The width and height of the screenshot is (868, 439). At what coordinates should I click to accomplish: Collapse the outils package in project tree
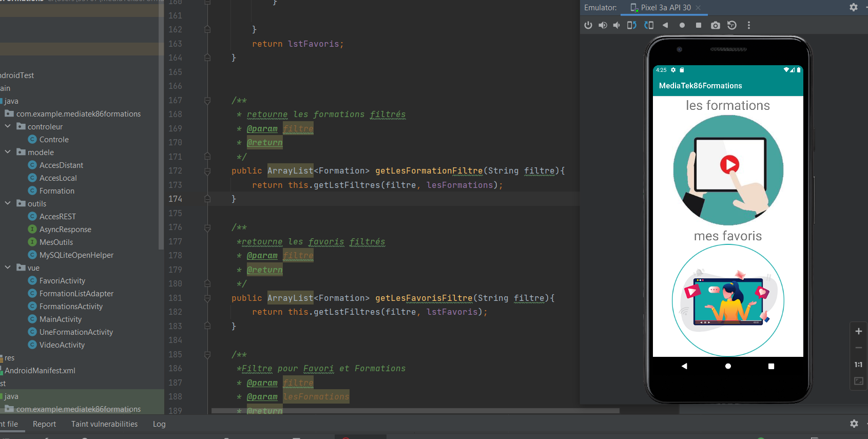pos(8,203)
